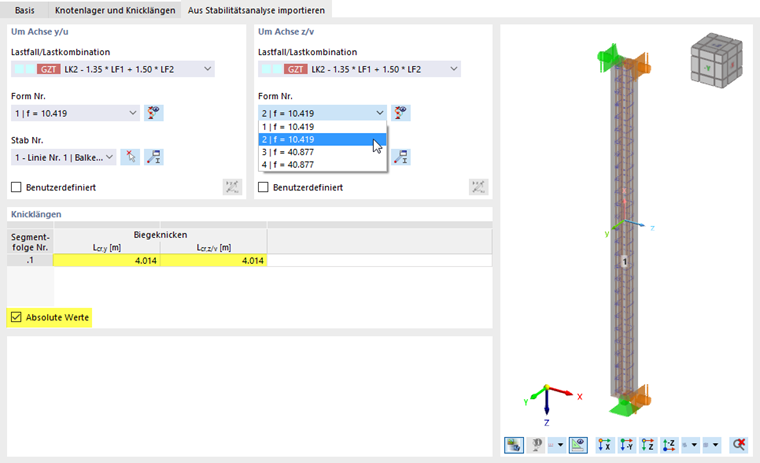Open the Basis tab
The image size is (760, 463).
[x=24, y=10]
